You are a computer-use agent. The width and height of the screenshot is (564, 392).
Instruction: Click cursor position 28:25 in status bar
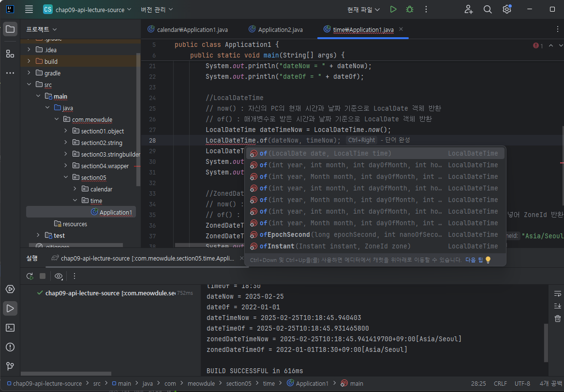point(478,383)
